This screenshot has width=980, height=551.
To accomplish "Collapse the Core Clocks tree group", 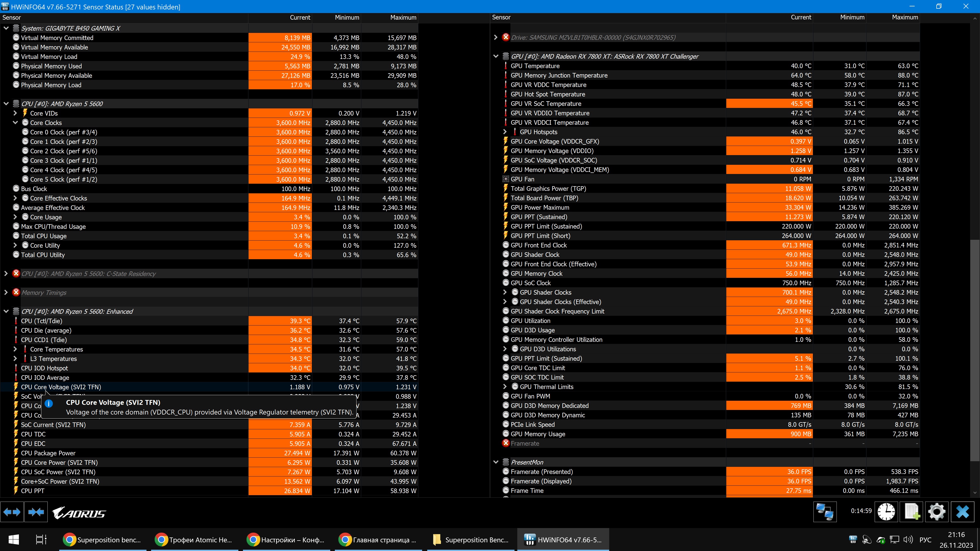I will tap(15, 122).
